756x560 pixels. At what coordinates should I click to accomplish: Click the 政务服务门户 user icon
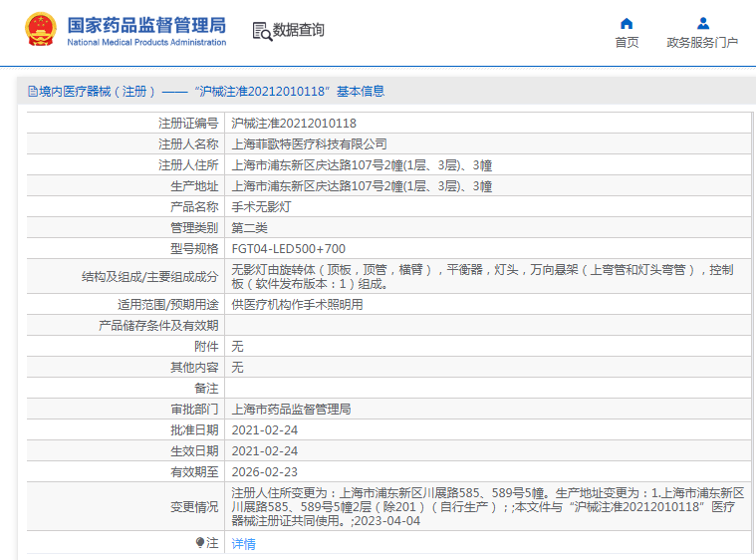tap(703, 23)
